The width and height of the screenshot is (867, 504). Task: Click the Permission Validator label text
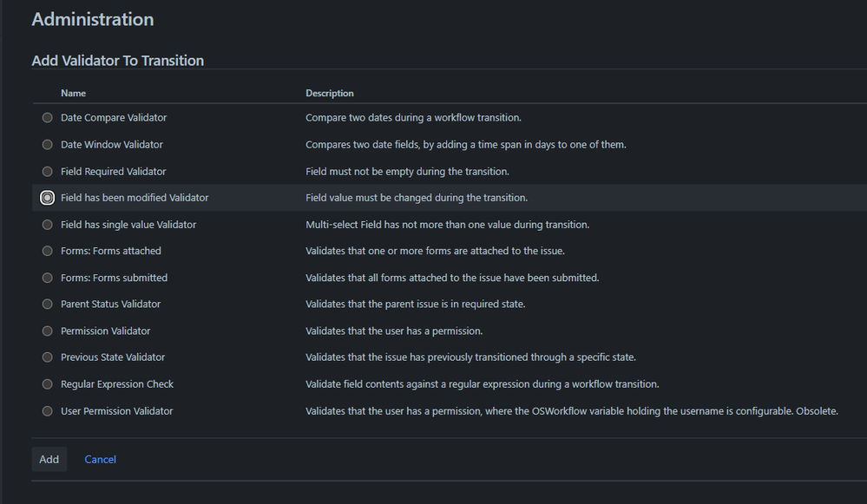point(105,331)
